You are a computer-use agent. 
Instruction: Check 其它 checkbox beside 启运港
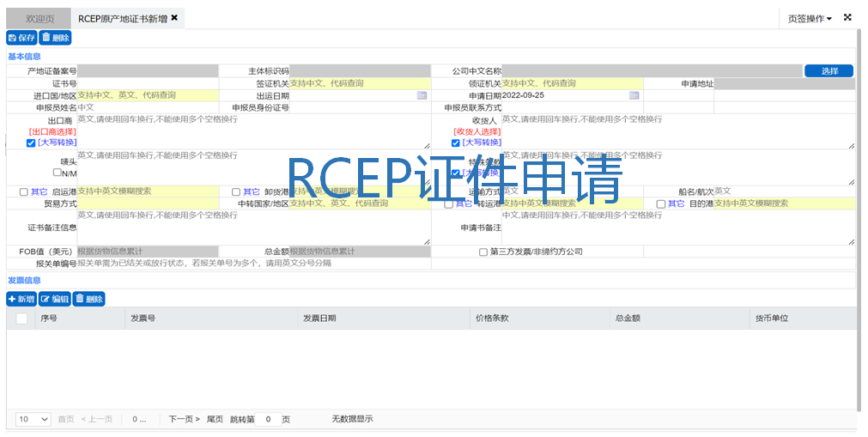tap(24, 191)
